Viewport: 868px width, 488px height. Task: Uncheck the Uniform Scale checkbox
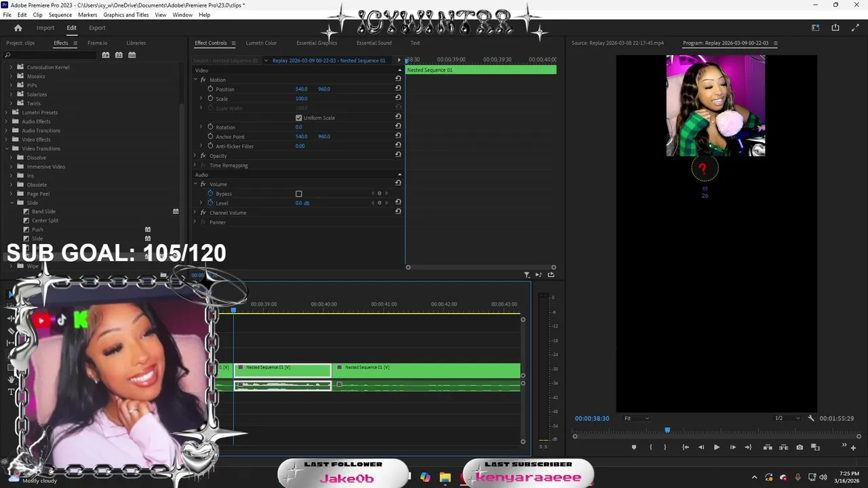tap(298, 118)
